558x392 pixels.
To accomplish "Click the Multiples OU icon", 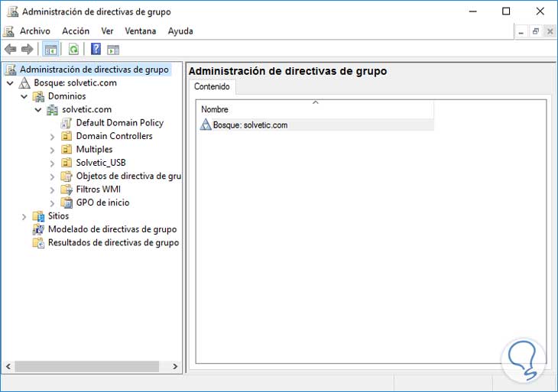I will 67,150.
